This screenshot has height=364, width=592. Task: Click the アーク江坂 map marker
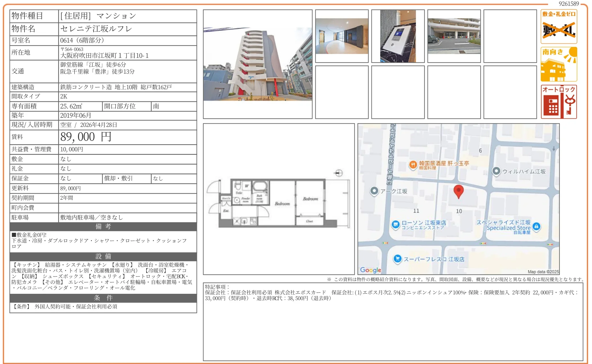pyautogui.click(x=374, y=191)
